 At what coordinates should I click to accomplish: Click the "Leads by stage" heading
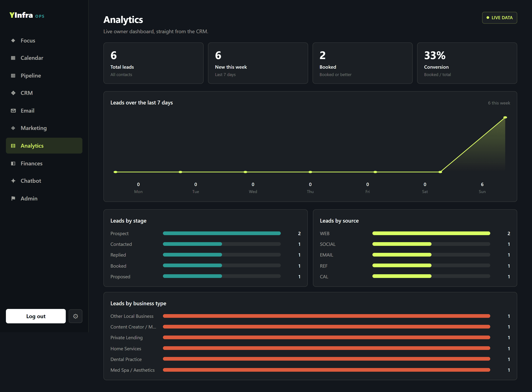click(x=128, y=221)
